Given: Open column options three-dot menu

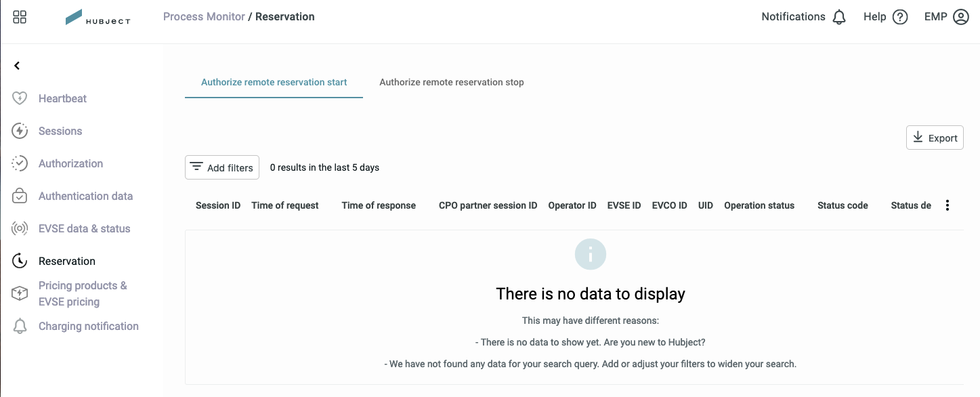Looking at the screenshot, I should pyautogui.click(x=947, y=205).
